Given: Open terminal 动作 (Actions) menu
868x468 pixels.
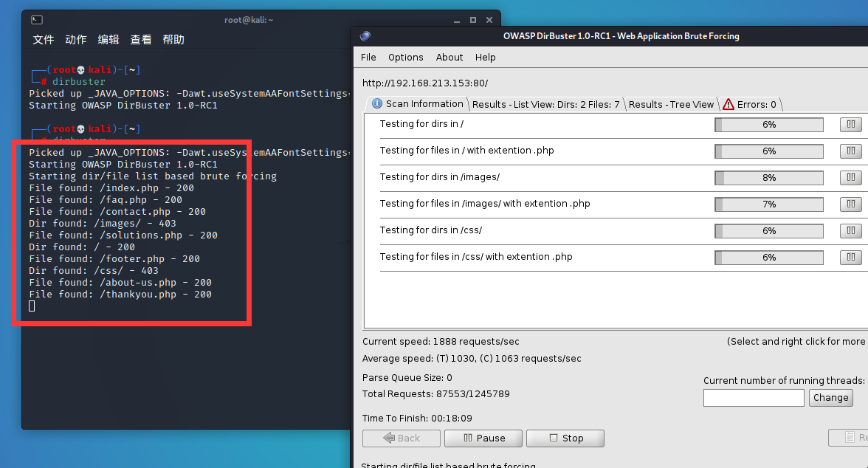Looking at the screenshot, I should (x=76, y=39).
